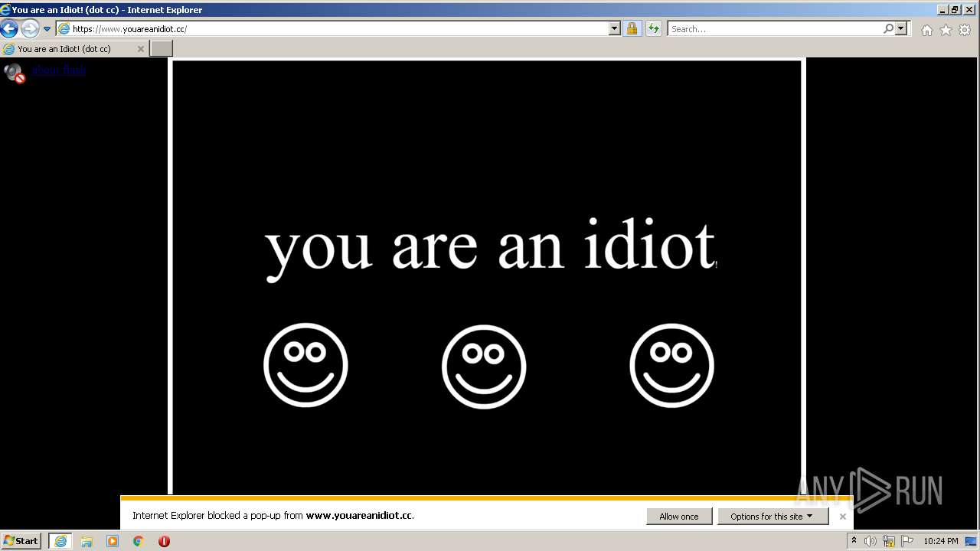This screenshot has width=980, height=551.
Task: Open the network status tray icon
Action: pyautogui.click(x=889, y=541)
